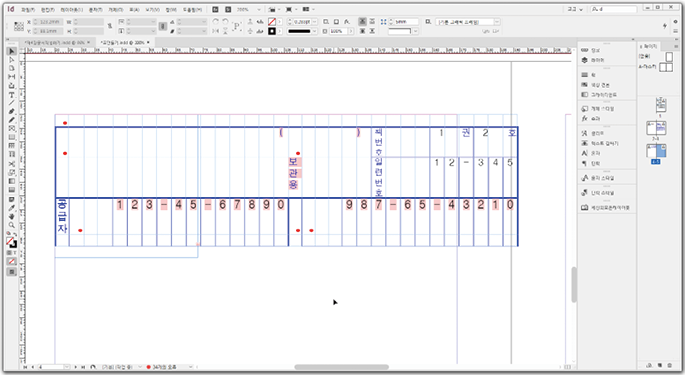Open the Layers panel icon

[x=585, y=60]
